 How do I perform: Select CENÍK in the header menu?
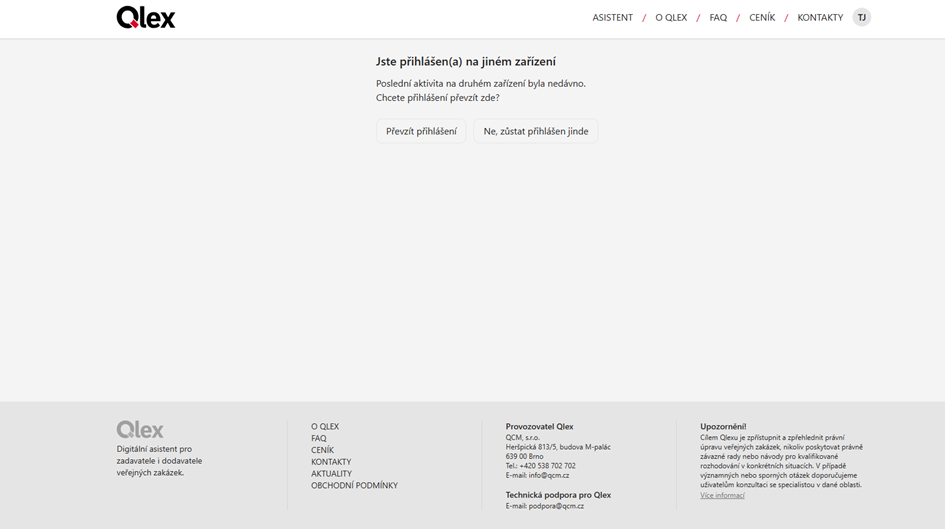(762, 18)
